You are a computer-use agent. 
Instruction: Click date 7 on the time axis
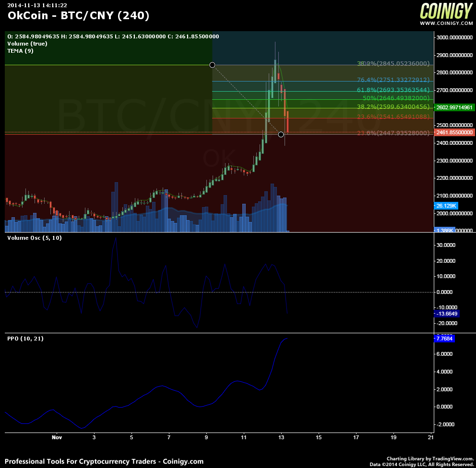point(169,437)
